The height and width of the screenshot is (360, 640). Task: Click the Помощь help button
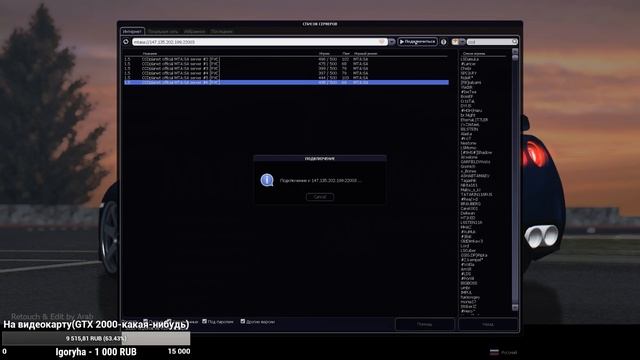tap(424, 324)
